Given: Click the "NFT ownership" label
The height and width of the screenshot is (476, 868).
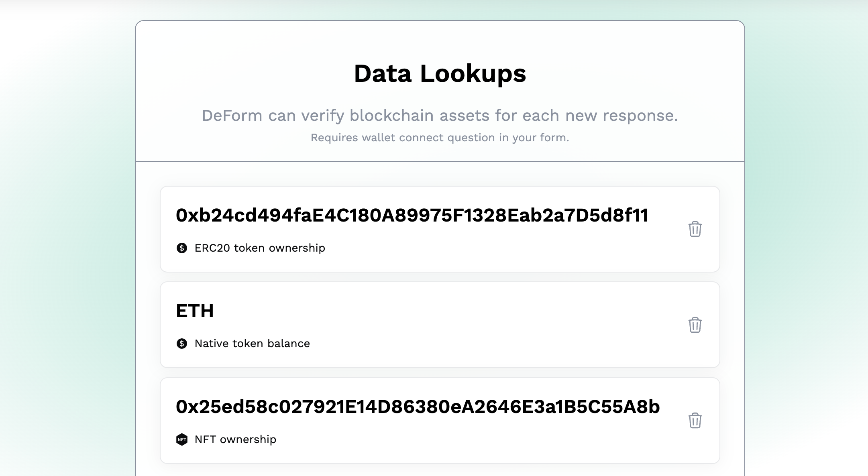Looking at the screenshot, I should (235, 439).
